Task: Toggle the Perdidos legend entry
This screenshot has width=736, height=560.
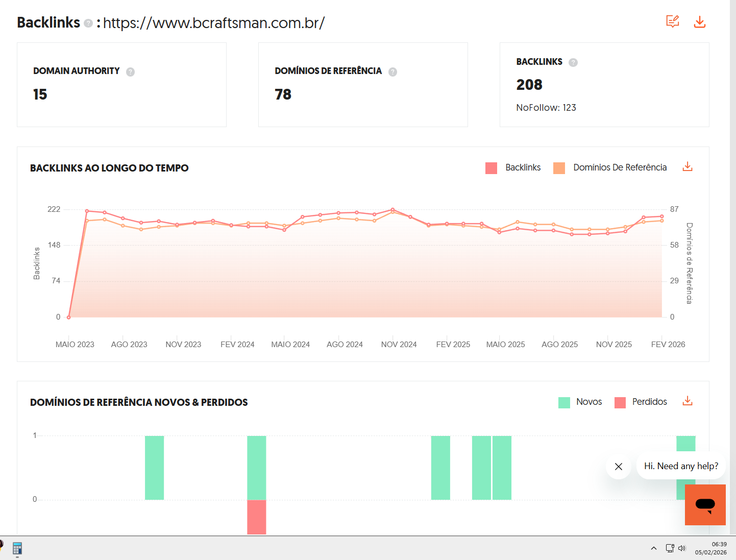Action: tap(641, 402)
